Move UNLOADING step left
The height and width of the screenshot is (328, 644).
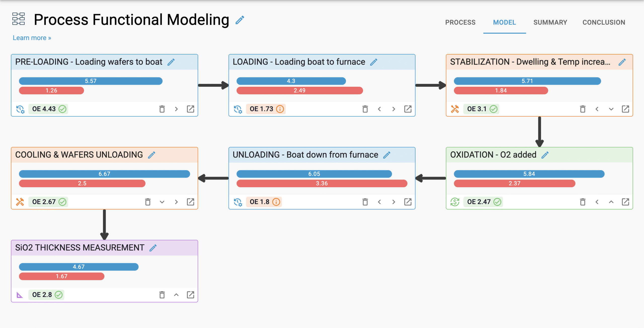coord(379,202)
